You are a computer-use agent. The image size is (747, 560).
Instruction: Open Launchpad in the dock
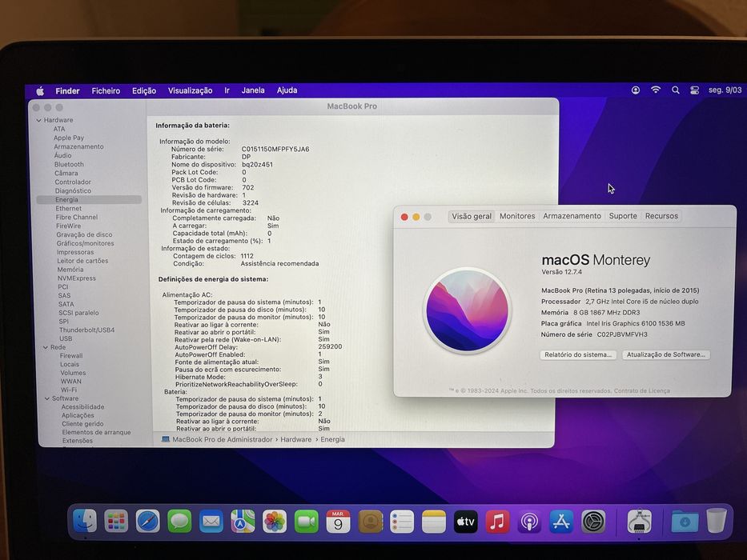click(x=116, y=521)
